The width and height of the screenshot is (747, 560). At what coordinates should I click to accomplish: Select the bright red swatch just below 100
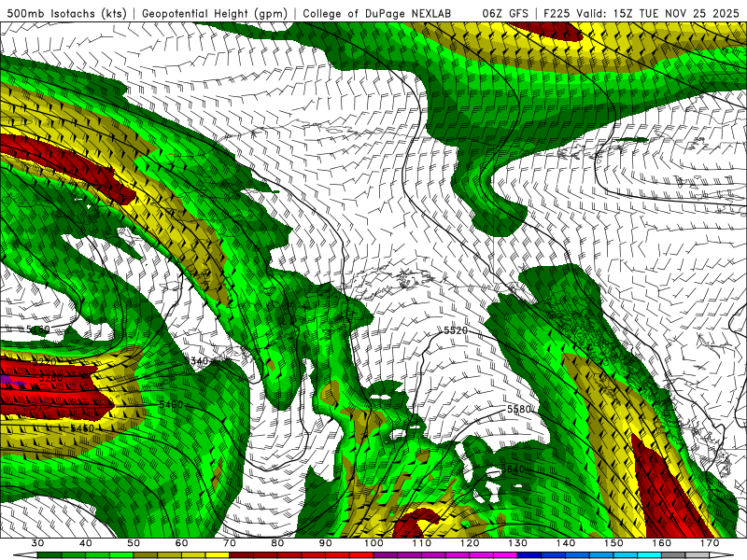click(x=361, y=555)
